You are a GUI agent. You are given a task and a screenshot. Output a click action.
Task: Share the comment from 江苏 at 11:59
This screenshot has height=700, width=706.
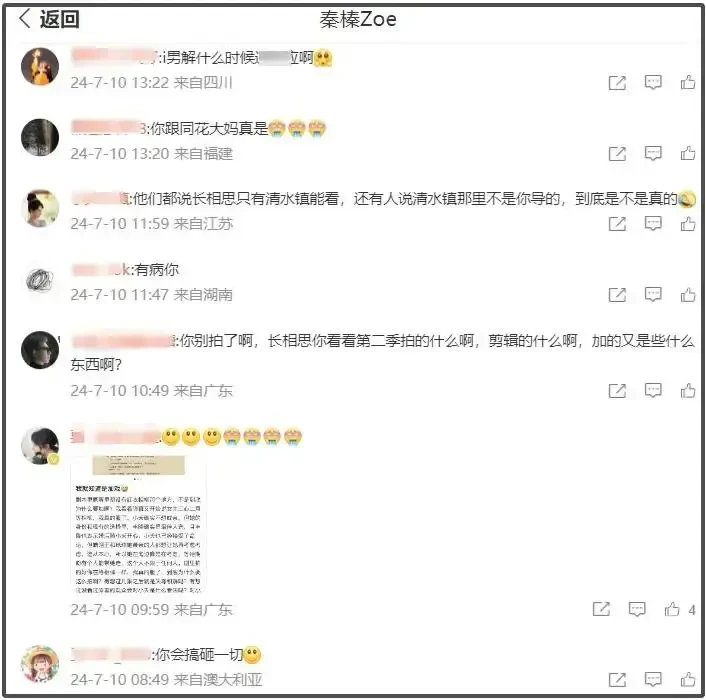617,224
